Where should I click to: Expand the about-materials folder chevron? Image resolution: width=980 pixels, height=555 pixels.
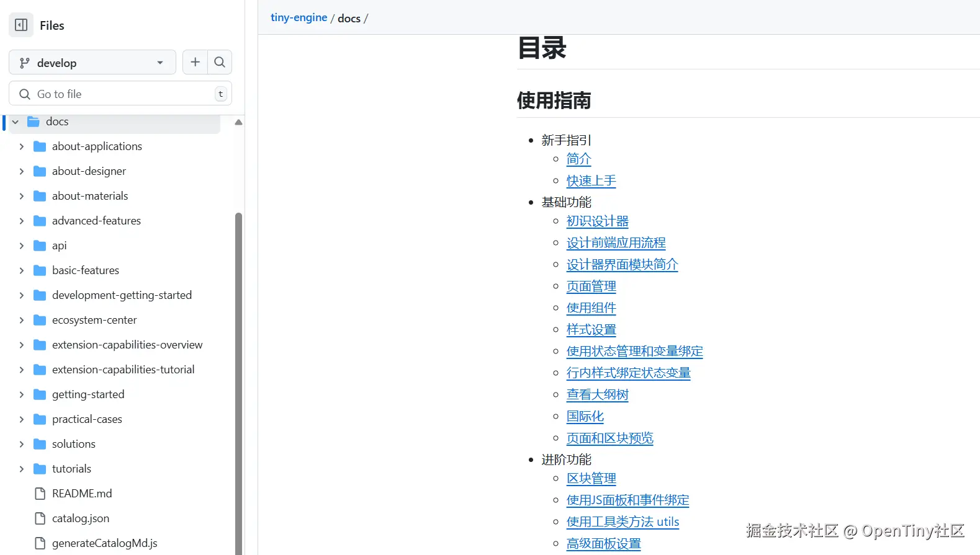pyautogui.click(x=22, y=196)
